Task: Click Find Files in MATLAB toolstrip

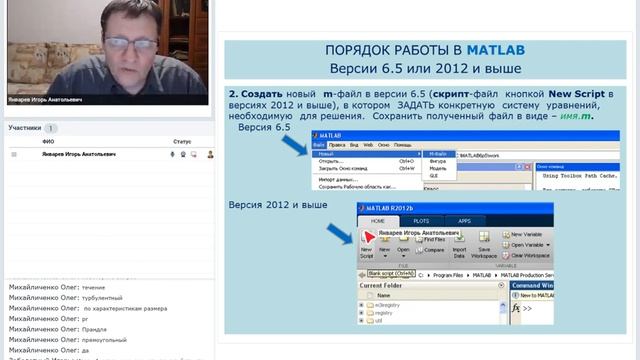Action: click(431, 240)
